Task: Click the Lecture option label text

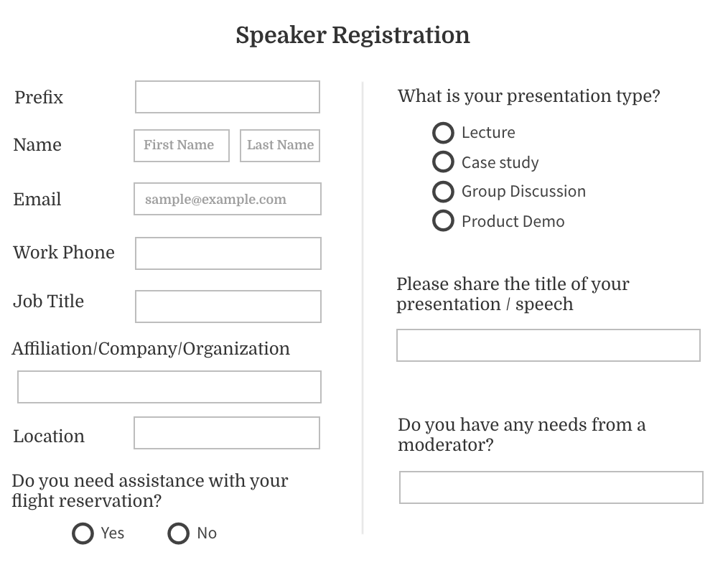Action: pos(488,133)
